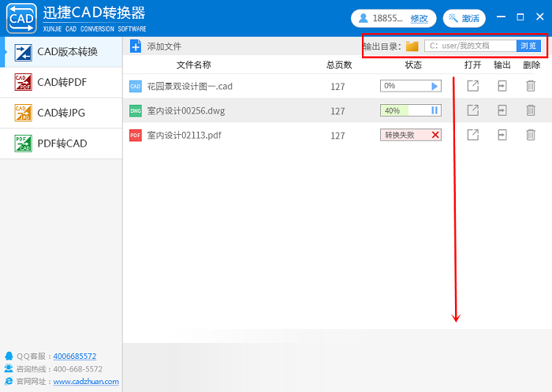Click output icon for 室内设计00256.dwg
Viewport: 552px width, 392px height.
[x=502, y=110]
